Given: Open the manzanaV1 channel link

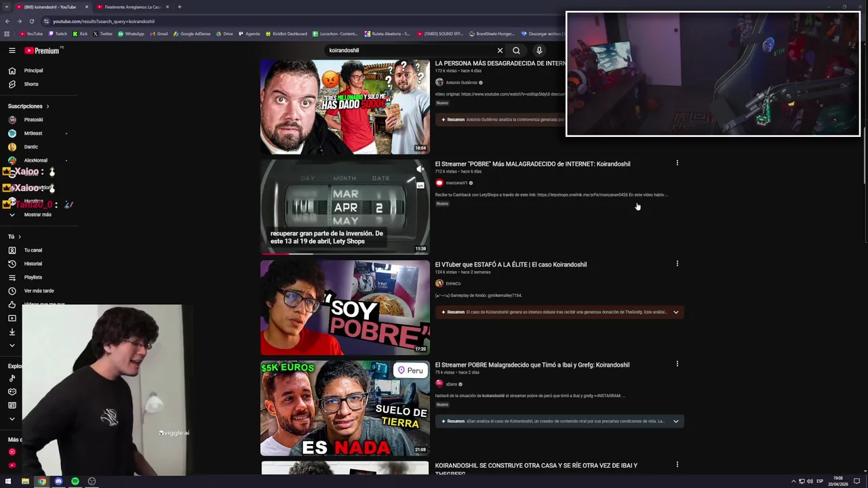Looking at the screenshot, I should click(456, 183).
